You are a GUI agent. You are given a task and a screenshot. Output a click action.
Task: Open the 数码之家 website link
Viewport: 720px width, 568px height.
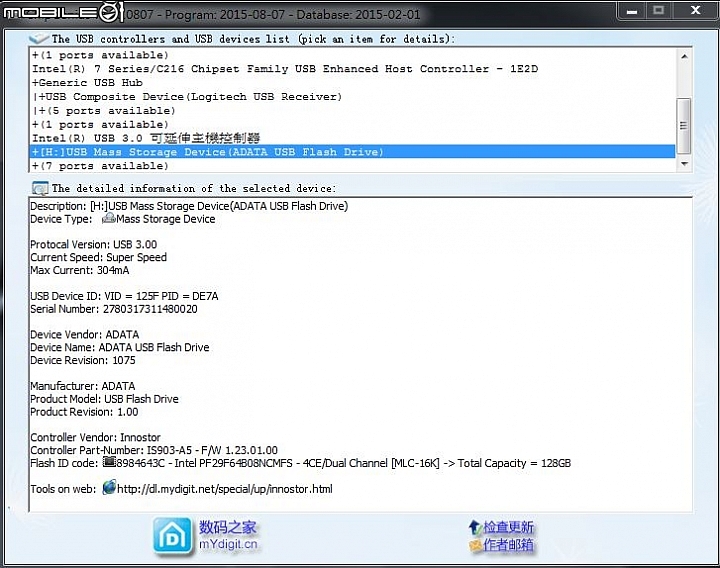point(228,527)
